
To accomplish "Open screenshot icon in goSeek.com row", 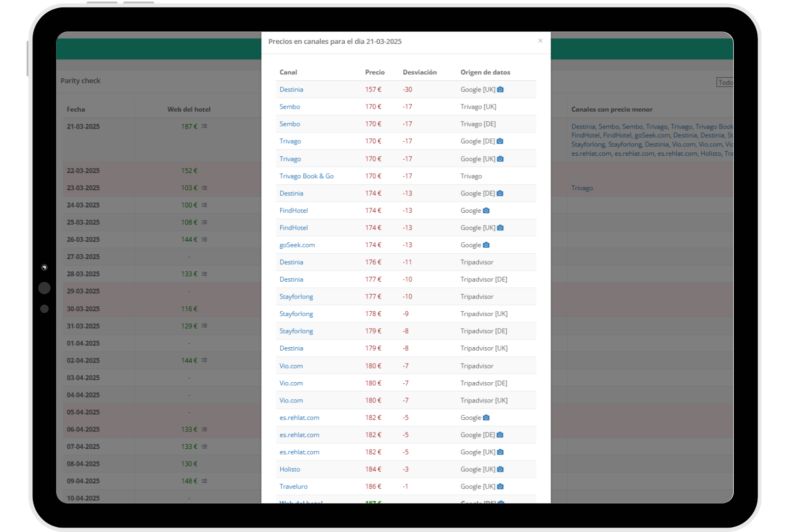I will (x=486, y=245).
